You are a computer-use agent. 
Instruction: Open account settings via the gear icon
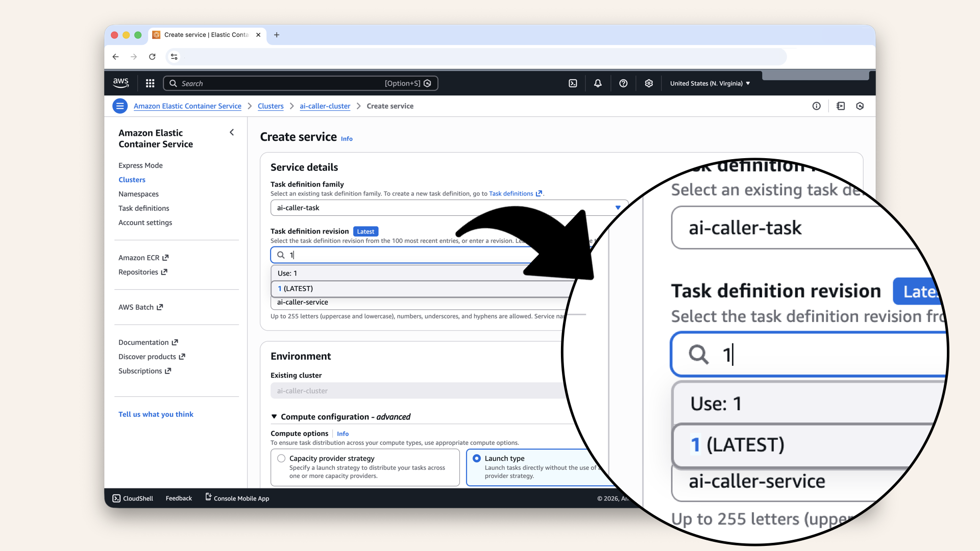coord(649,83)
